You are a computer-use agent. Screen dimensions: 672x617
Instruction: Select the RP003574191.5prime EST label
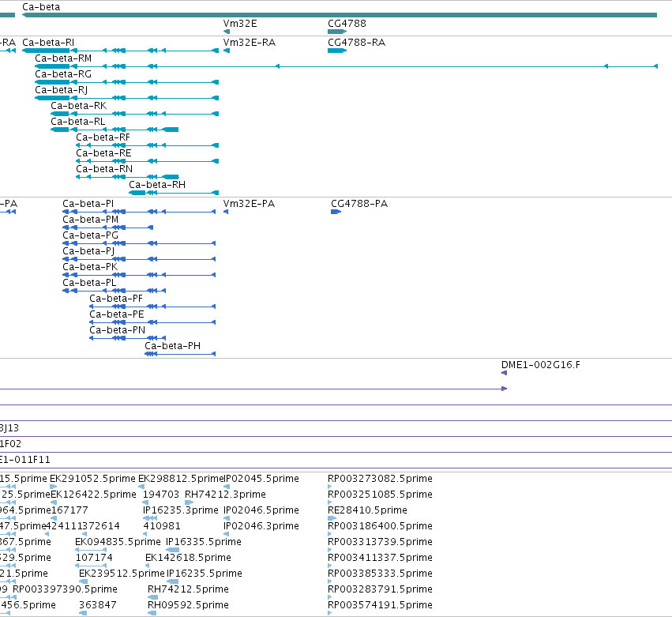[380, 606]
